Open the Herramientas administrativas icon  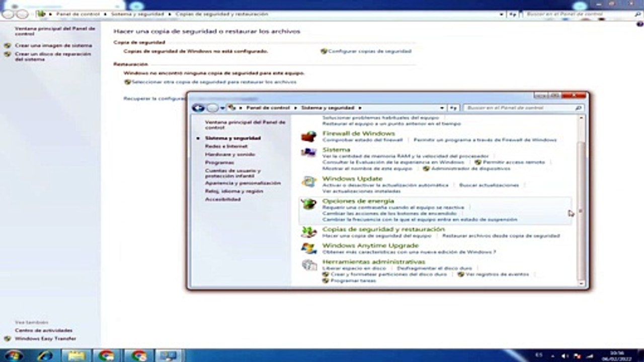tap(308, 265)
